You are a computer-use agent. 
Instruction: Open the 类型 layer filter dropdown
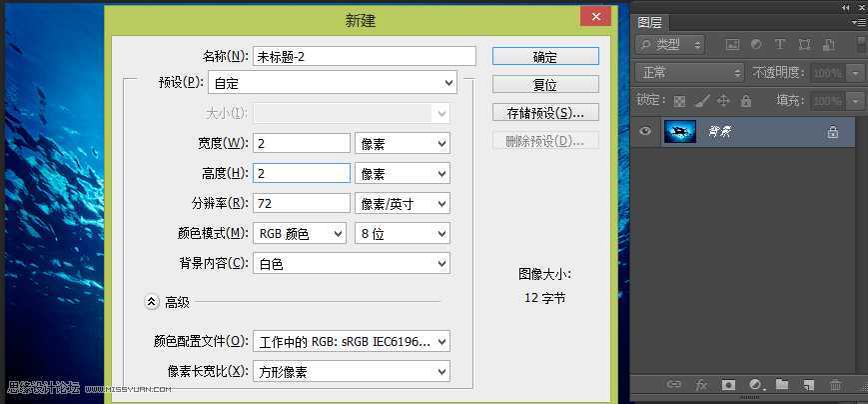(670, 45)
